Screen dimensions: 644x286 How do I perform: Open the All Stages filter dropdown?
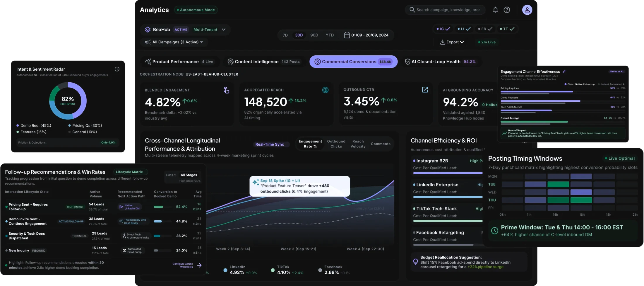click(x=189, y=175)
